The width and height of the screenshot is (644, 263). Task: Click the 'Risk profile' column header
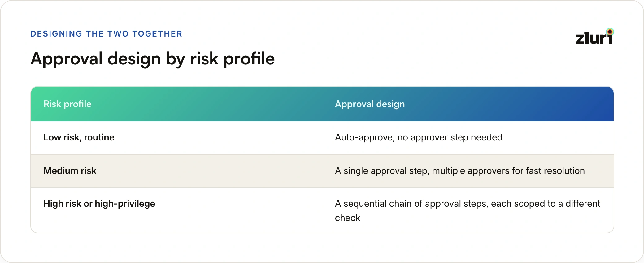pos(67,104)
